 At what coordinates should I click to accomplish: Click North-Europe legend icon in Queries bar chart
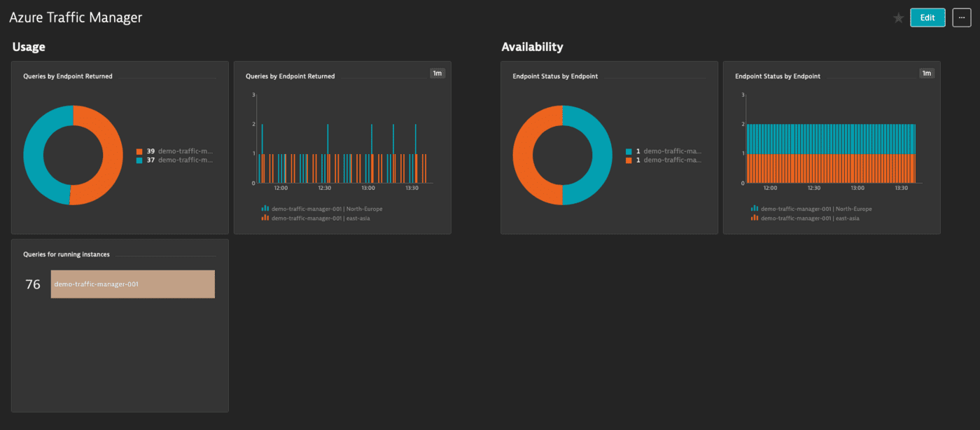265,209
